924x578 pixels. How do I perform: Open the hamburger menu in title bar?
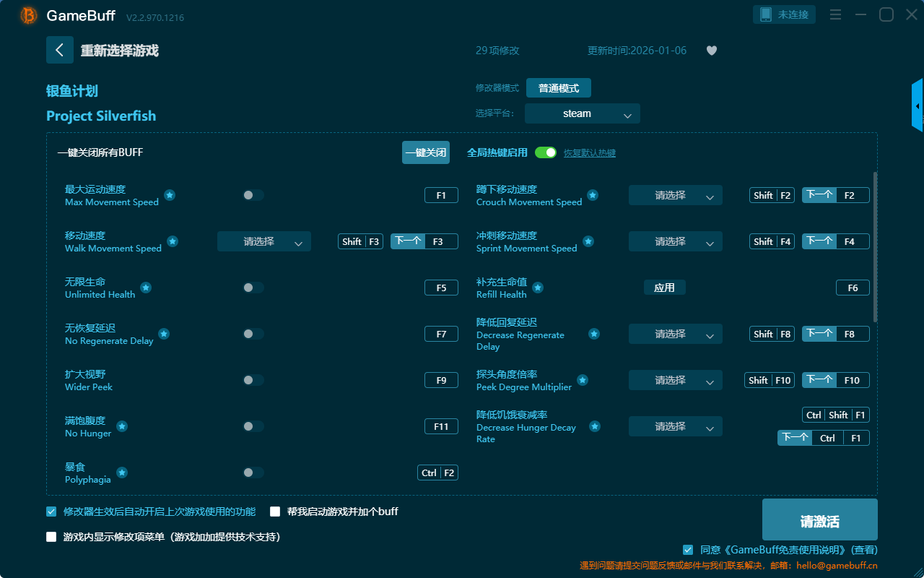click(x=835, y=14)
